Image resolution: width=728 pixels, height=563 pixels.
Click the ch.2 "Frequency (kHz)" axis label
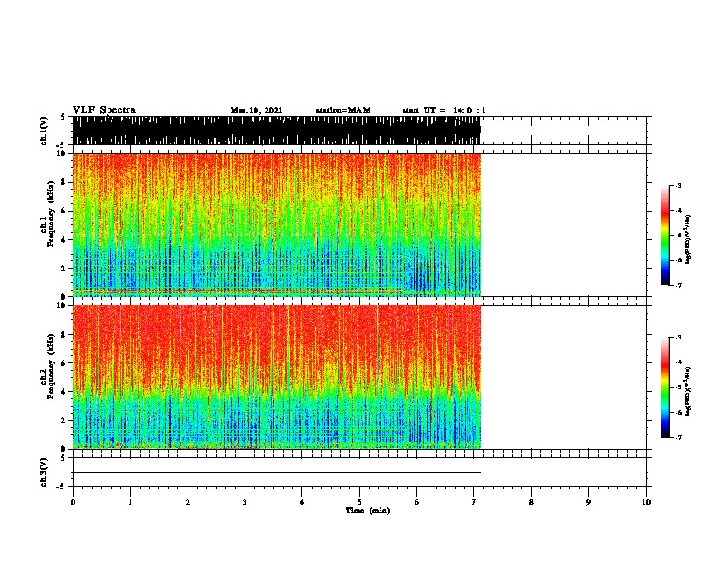(51, 366)
